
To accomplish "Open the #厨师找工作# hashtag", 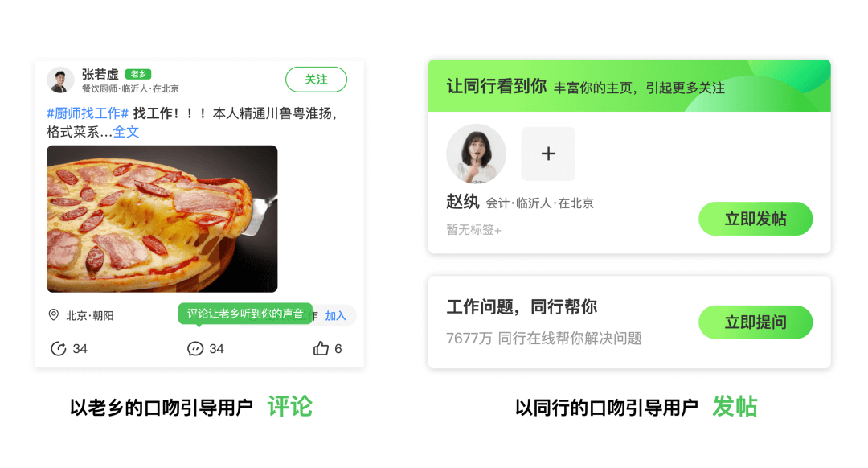I will [x=88, y=113].
